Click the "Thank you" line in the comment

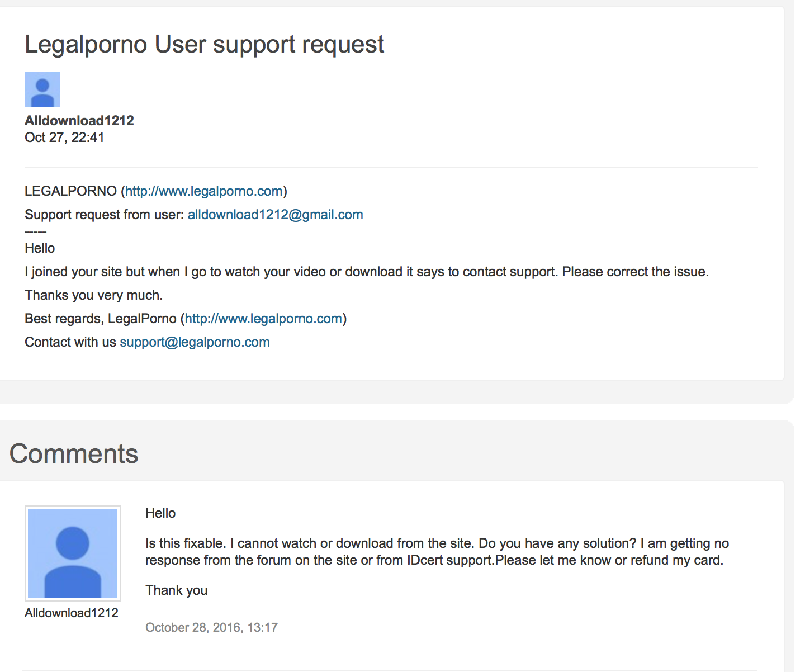pyautogui.click(x=176, y=590)
